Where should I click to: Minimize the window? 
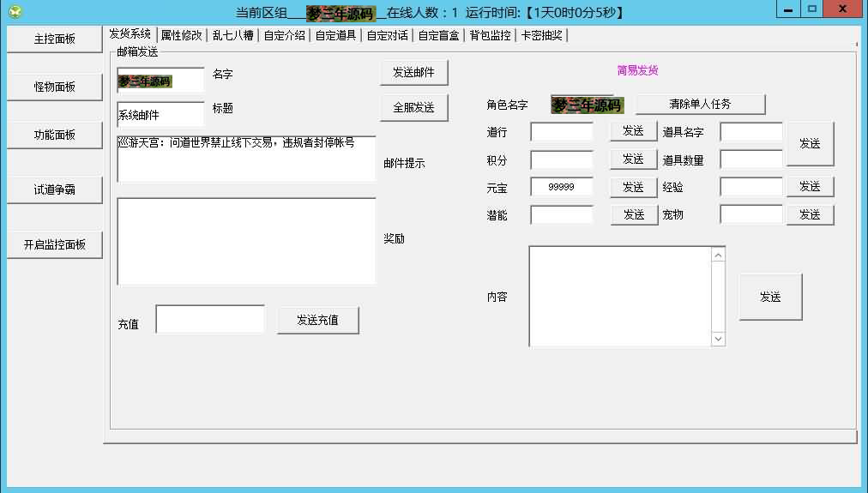pos(788,9)
